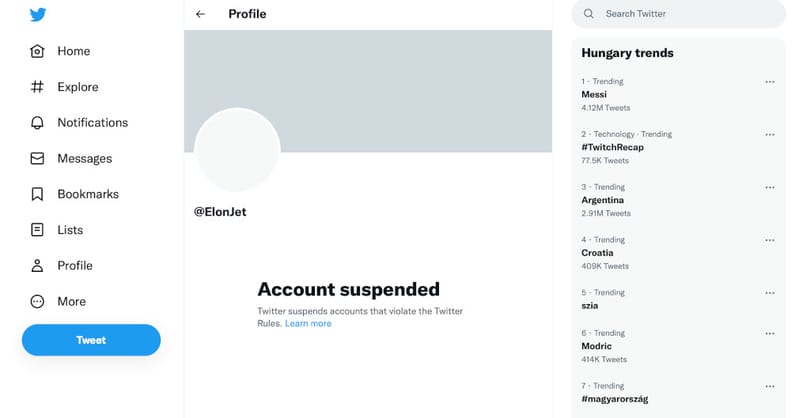Open the options dots for the Croatia trend

click(x=770, y=240)
